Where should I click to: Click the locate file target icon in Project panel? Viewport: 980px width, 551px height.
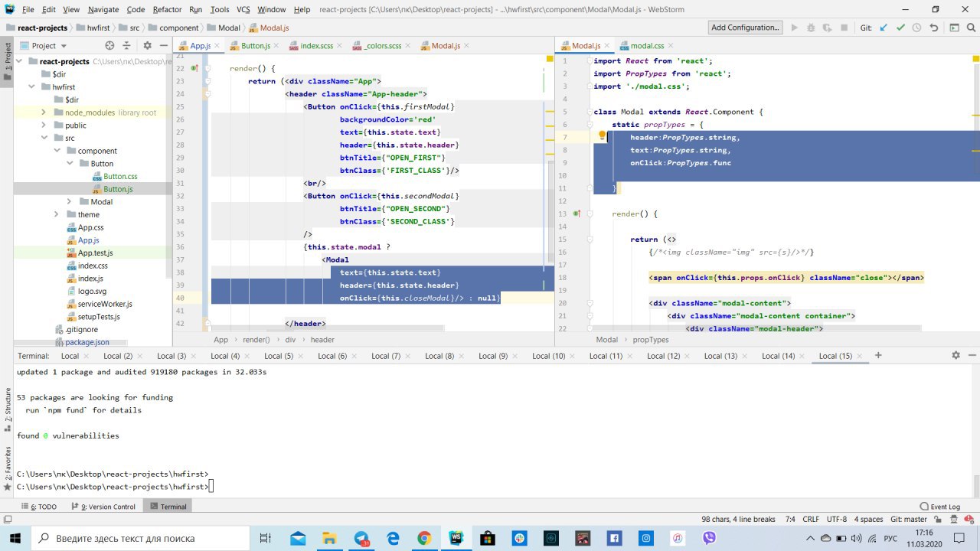[109, 46]
